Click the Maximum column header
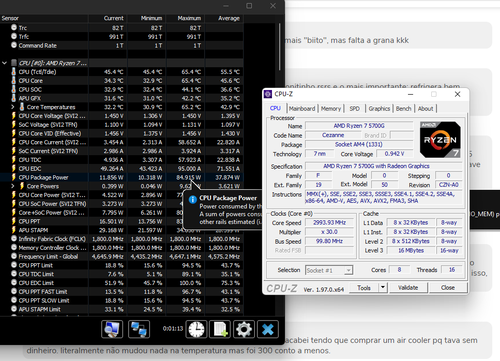 (x=185, y=18)
